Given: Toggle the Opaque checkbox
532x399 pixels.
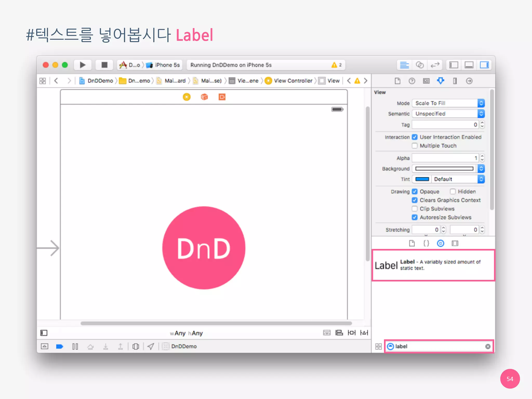Looking at the screenshot, I should click(x=415, y=192).
